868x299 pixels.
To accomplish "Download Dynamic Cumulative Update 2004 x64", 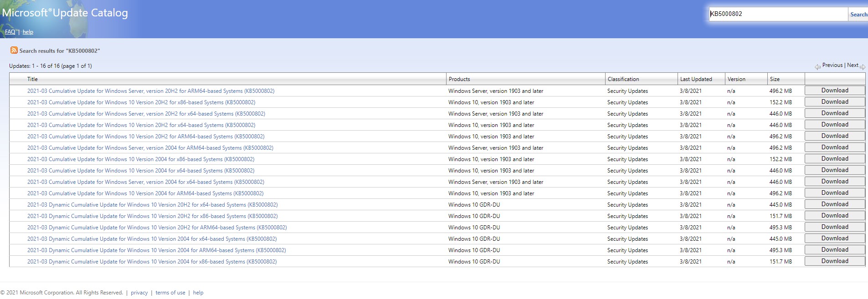I will (835, 238).
